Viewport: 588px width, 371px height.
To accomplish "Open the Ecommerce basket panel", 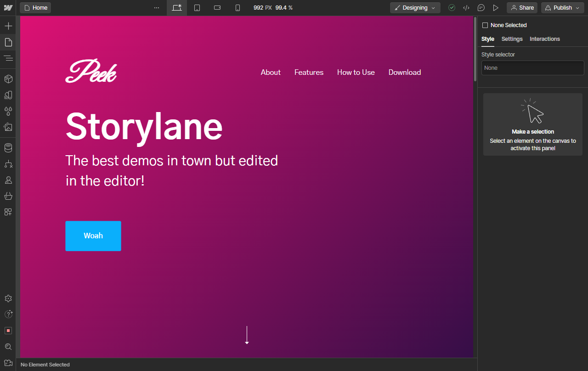I will click(8, 196).
